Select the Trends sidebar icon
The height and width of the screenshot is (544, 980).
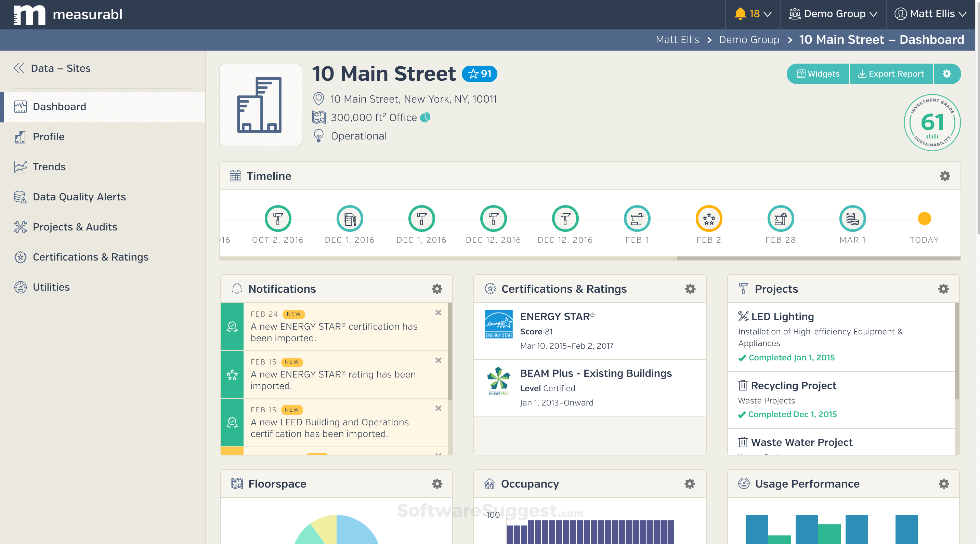click(21, 167)
